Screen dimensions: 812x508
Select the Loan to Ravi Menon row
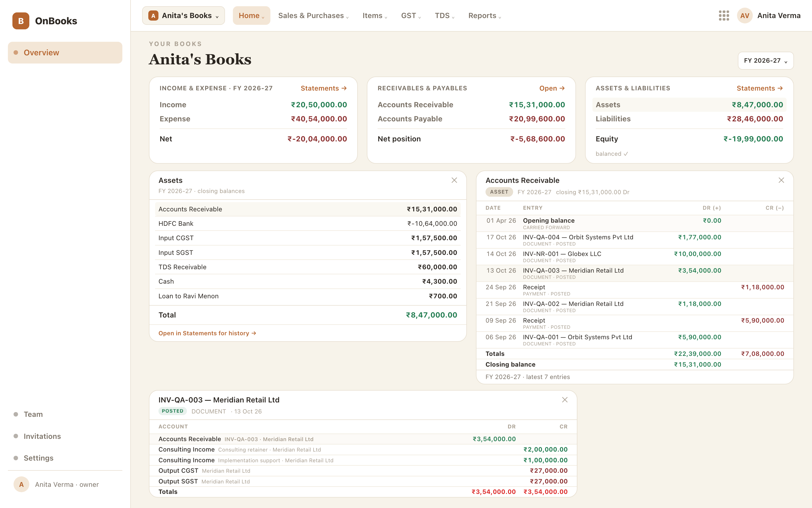coord(308,296)
